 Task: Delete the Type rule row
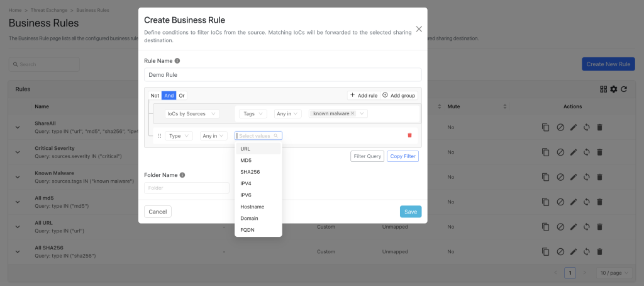[409, 135]
